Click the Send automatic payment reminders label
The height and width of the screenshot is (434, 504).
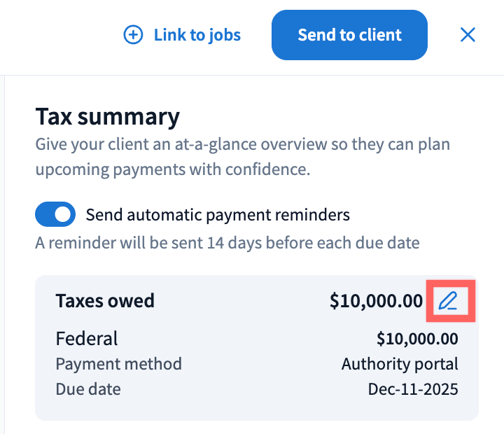(217, 215)
